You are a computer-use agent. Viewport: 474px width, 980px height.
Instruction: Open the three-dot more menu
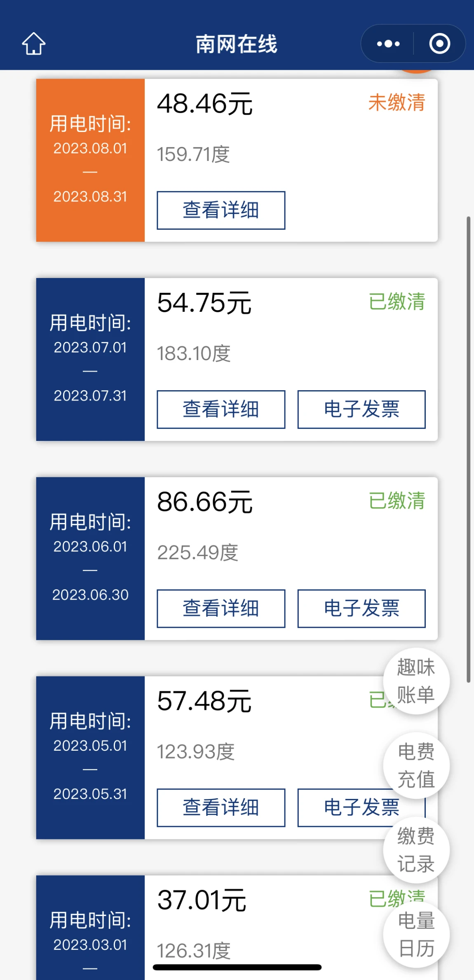click(388, 44)
